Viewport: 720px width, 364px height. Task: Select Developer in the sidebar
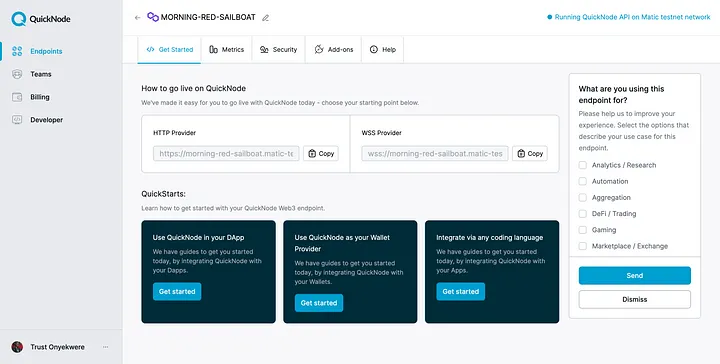coord(46,120)
